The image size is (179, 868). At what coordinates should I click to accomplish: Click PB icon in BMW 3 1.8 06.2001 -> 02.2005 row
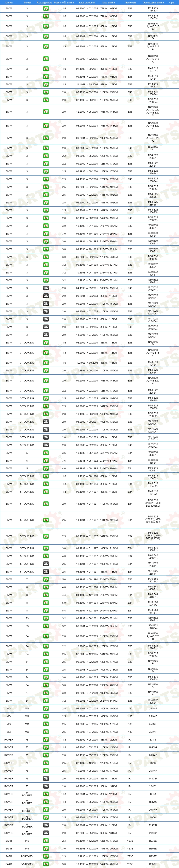coord(46,46)
